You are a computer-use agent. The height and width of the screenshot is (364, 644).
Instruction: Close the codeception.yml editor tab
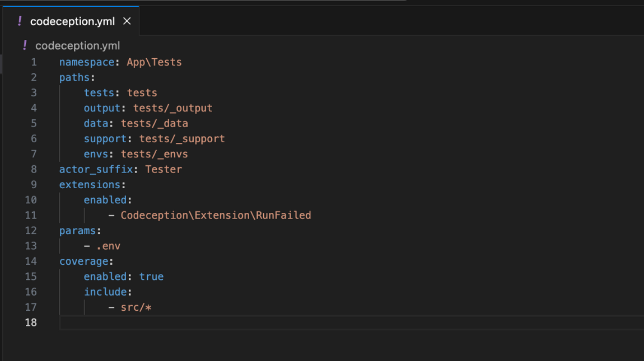127,21
